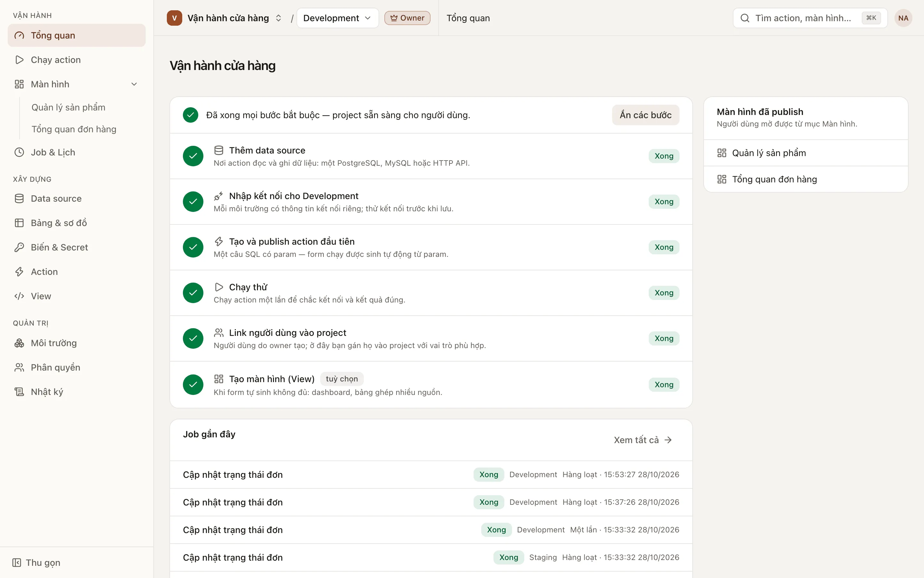Screen dimensions: 924x578
Task: Click the tuỳ chọn tag
Action: click(342, 379)
